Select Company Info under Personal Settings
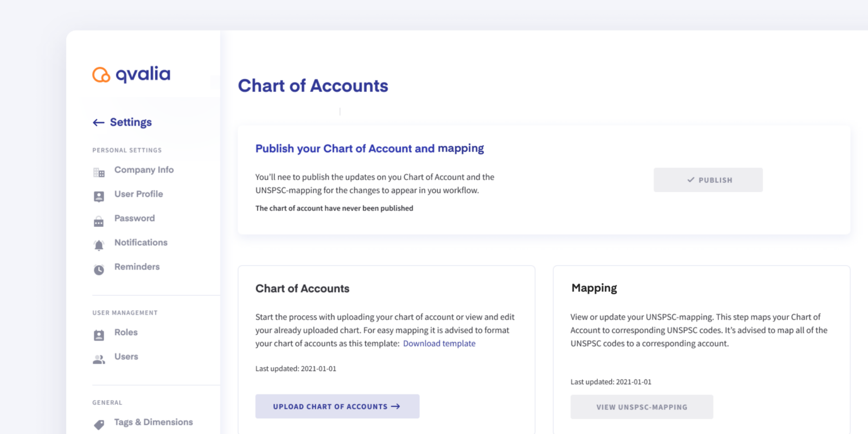868x434 pixels. [x=144, y=170]
